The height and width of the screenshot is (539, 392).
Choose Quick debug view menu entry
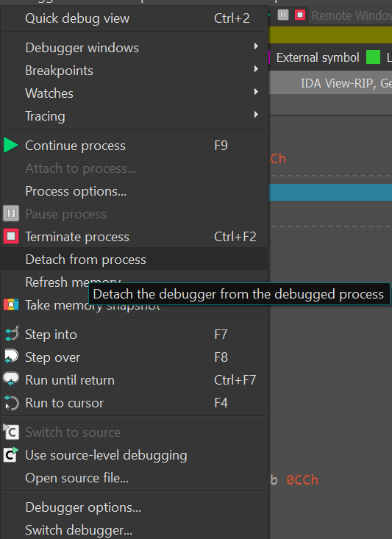pos(134,18)
